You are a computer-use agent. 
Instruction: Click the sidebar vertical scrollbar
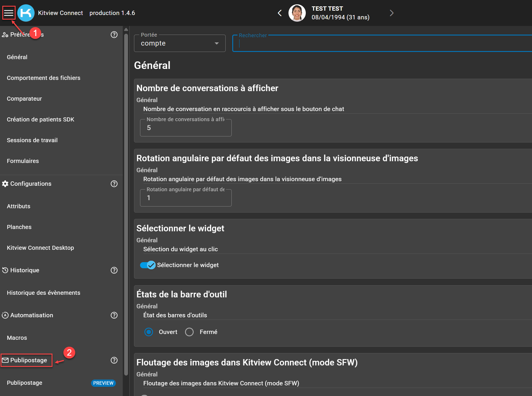126,202
